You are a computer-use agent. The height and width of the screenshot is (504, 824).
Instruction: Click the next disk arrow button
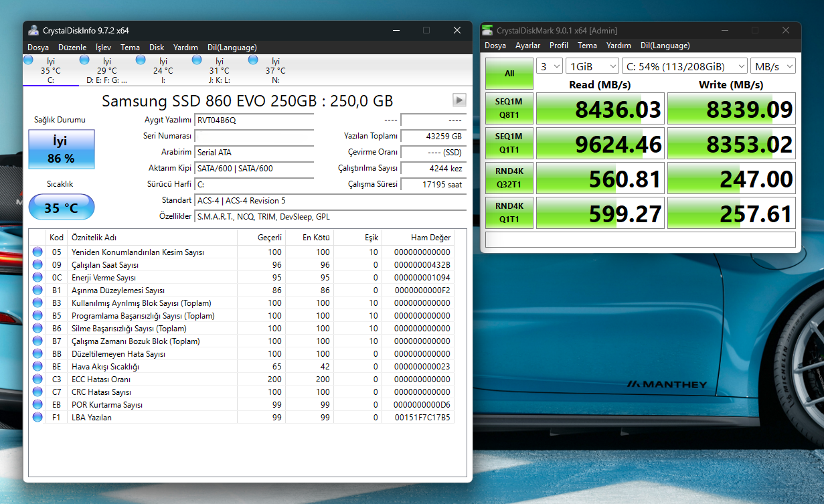coord(459,100)
